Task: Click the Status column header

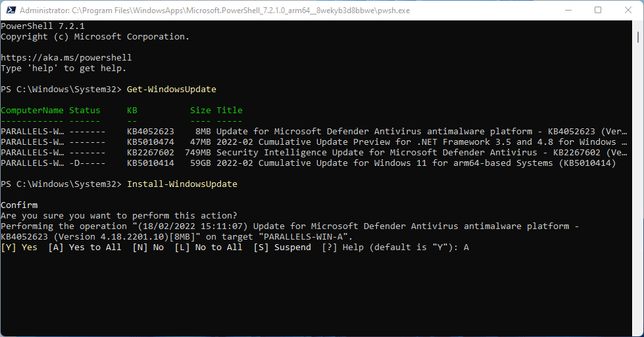Action: (x=85, y=110)
